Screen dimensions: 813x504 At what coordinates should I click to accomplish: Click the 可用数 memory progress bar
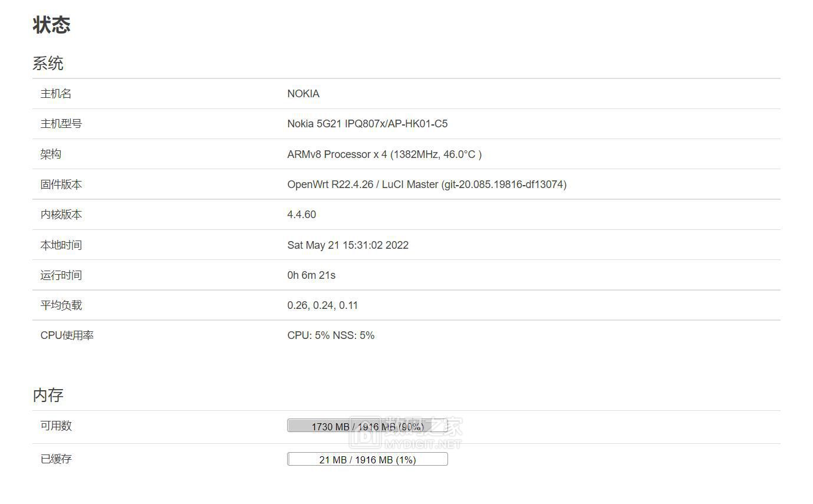(x=367, y=426)
